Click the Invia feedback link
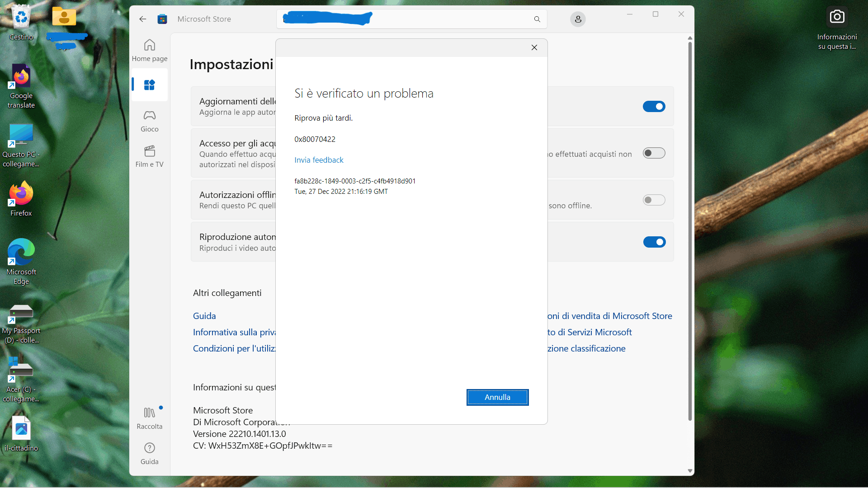Screen dimensions: 868x488 [x=319, y=160]
